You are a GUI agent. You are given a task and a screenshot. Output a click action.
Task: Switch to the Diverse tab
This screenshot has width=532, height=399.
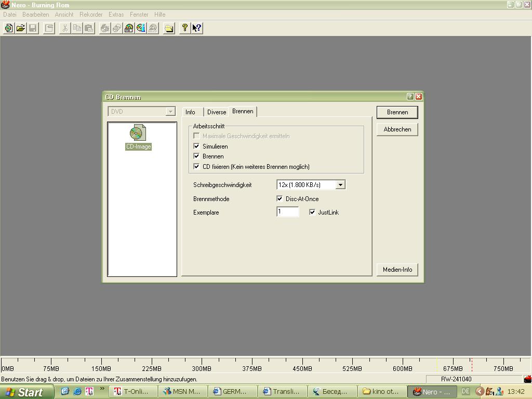pos(217,112)
